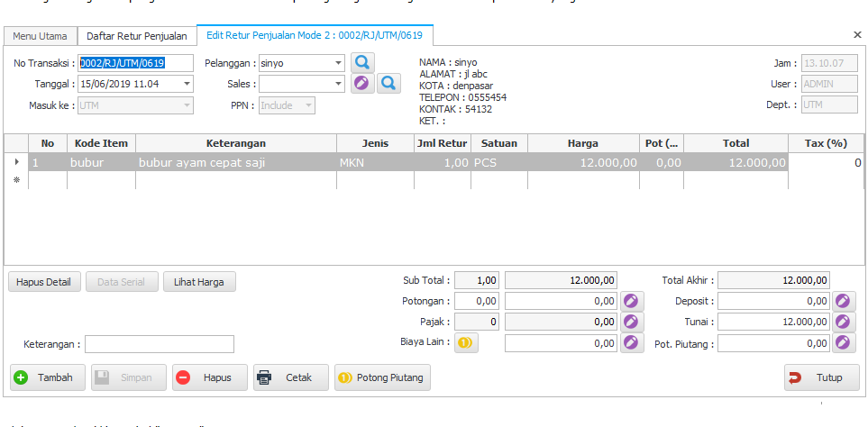868x427 pixels.
Task: Expand the Sales dropdown
Action: (338, 84)
